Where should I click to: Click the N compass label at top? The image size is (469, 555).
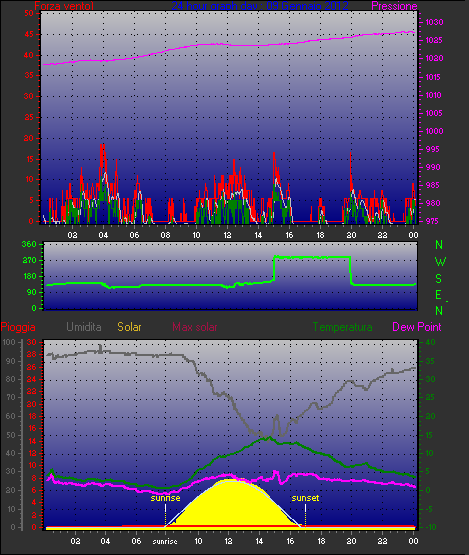pyautogui.click(x=439, y=245)
